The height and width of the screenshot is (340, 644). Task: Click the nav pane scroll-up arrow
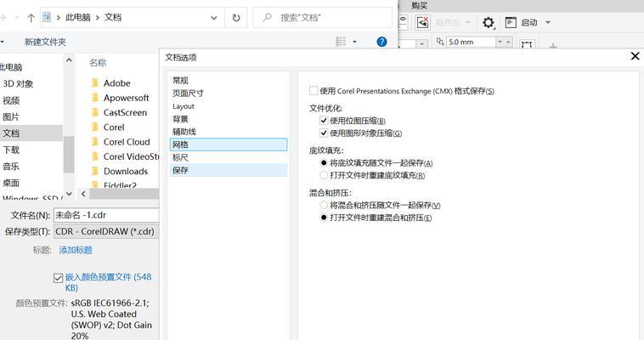tap(69, 60)
